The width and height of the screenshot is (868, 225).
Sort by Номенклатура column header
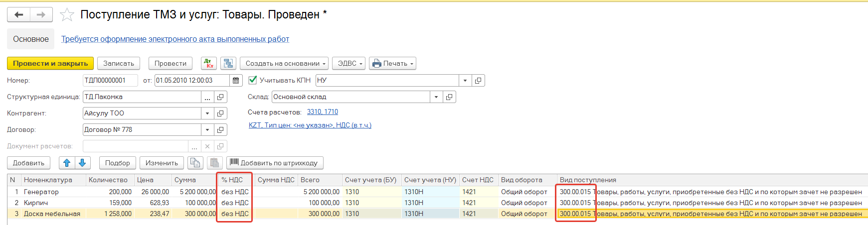tap(53, 180)
